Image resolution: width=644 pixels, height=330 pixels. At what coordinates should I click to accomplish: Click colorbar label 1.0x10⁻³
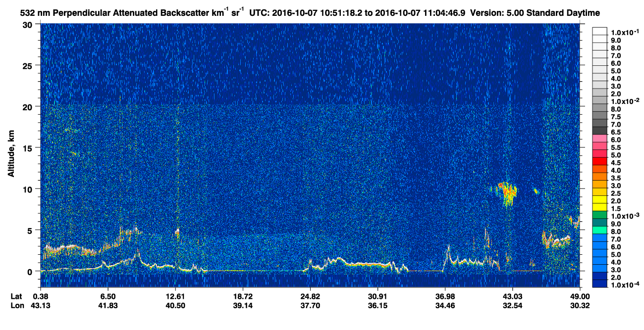pyautogui.click(x=624, y=216)
